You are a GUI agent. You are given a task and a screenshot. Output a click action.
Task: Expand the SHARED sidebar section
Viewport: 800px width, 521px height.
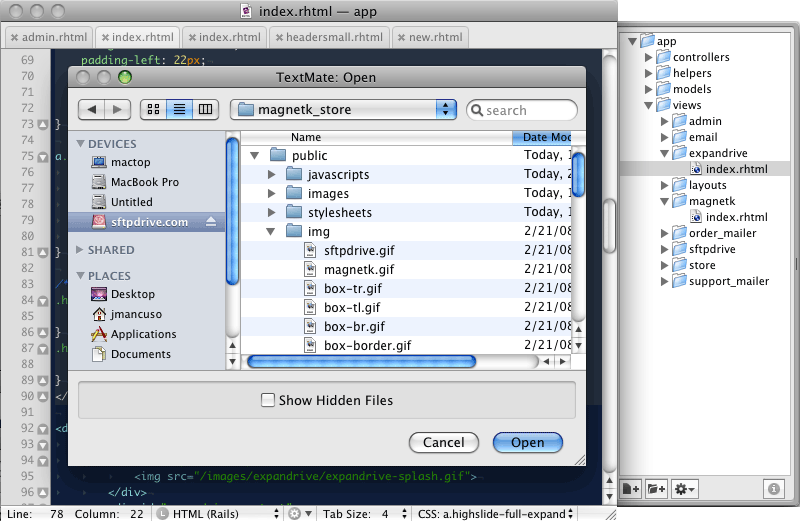pyautogui.click(x=81, y=250)
